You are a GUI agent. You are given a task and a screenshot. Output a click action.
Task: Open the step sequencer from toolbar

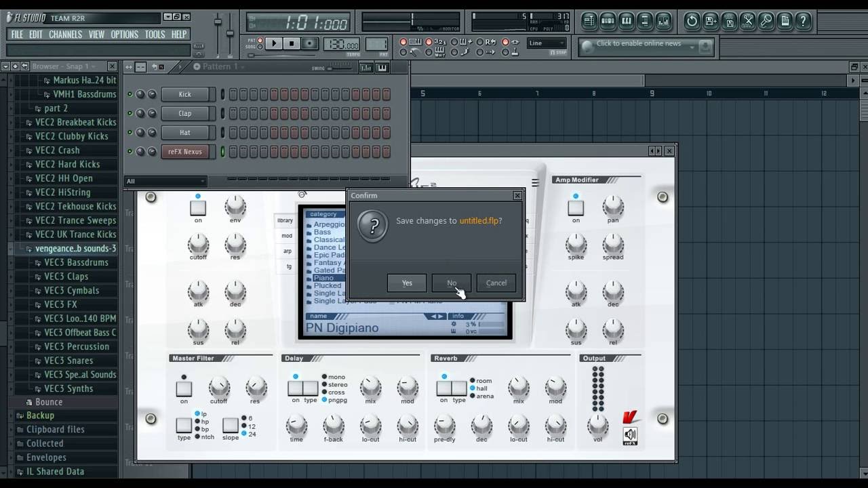pyautogui.click(x=608, y=21)
